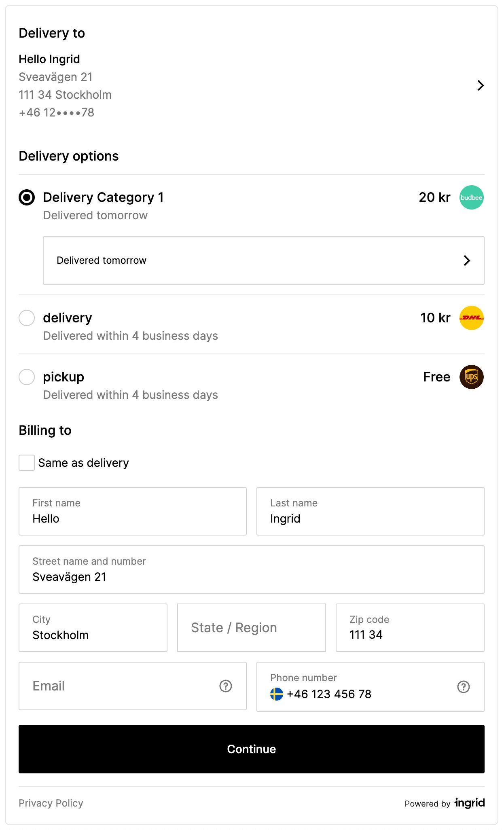Click the Budbee carrier logo
Viewport: 504px width, 830px height.
pos(471,197)
